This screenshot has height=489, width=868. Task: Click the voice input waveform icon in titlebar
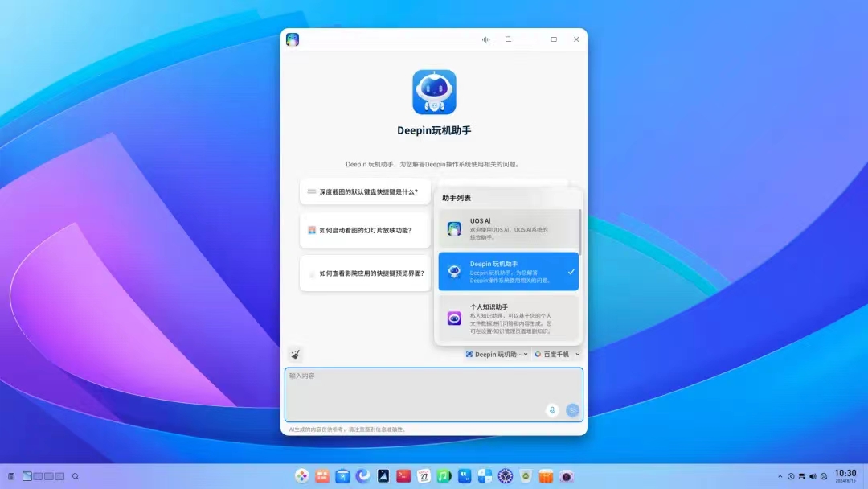(x=485, y=39)
